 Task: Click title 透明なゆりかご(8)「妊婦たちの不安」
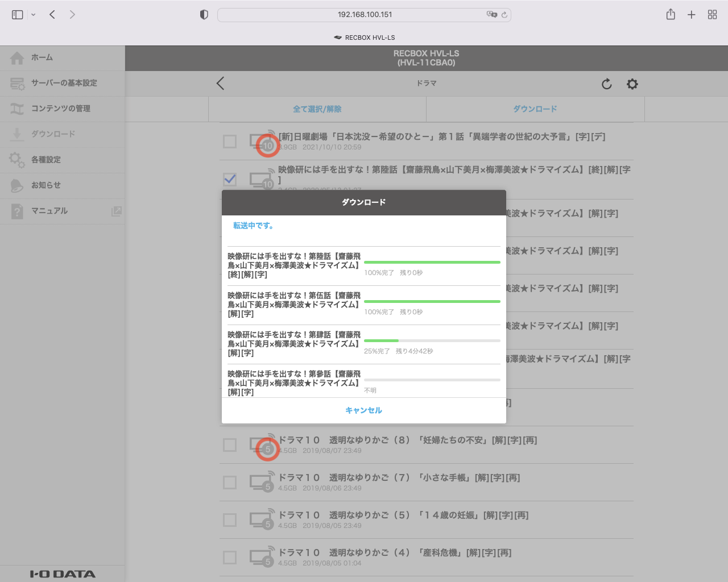408,440
